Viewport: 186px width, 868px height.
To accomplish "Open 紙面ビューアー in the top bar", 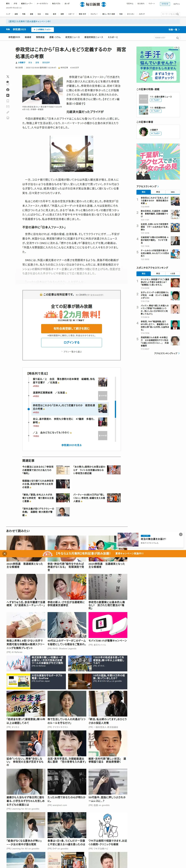I will (27, 4).
